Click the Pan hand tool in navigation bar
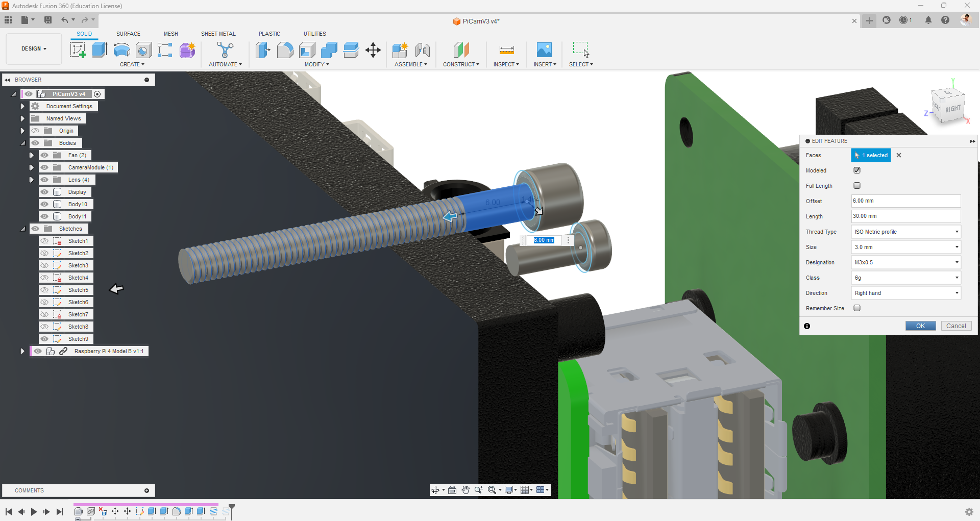This screenshot has width=980, height=521. click(x=465, y=490)
